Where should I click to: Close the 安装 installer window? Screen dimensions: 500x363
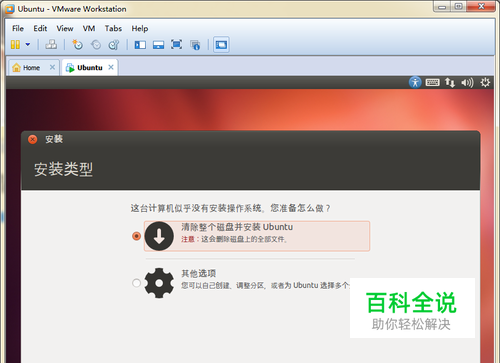(x=33, y=139)
